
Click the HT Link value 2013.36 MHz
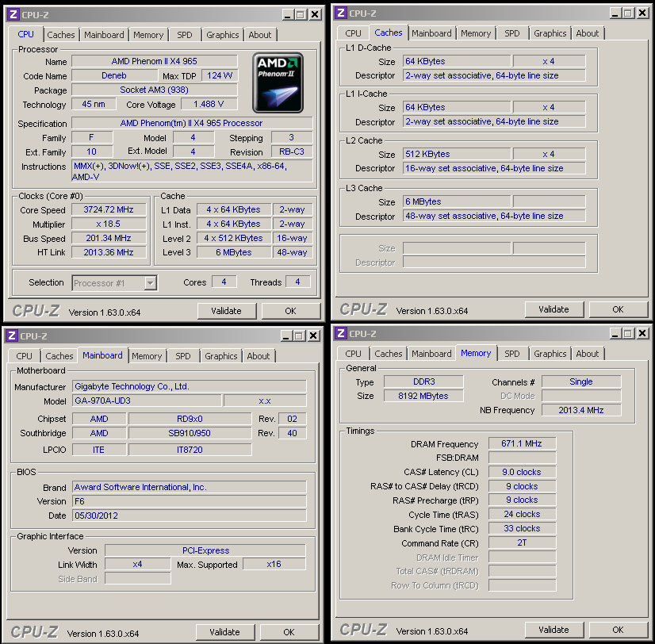pos(109,252)
